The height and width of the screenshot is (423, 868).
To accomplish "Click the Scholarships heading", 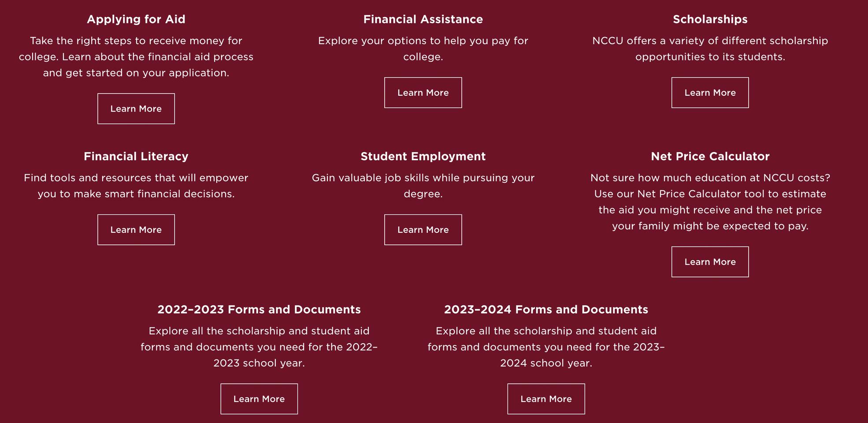I will [x=710, y=19].
